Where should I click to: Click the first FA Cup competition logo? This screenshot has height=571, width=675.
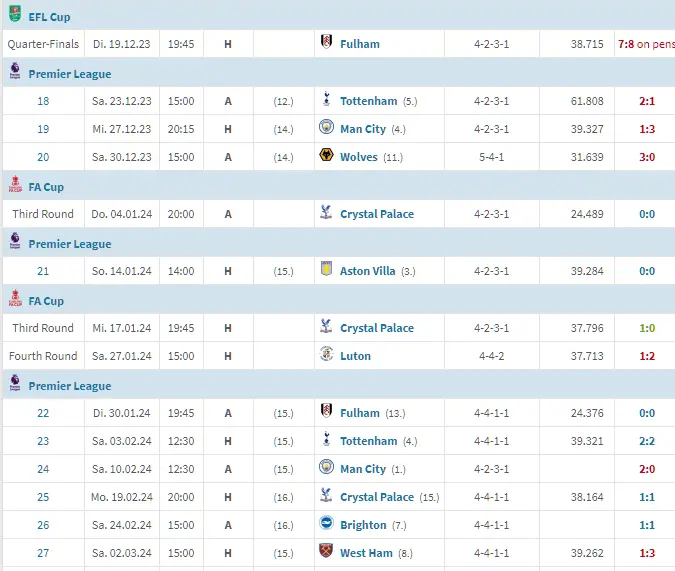(x=15, y=184)
